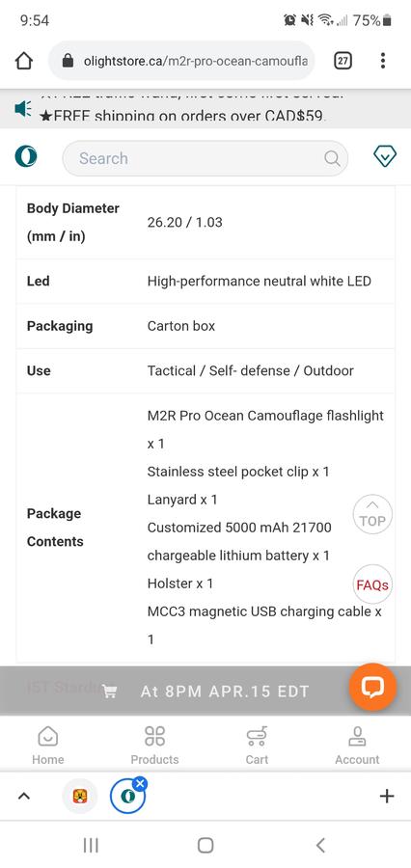The image size is (411, 868).
Task: Open the Account tab
Action: point(357,746)
